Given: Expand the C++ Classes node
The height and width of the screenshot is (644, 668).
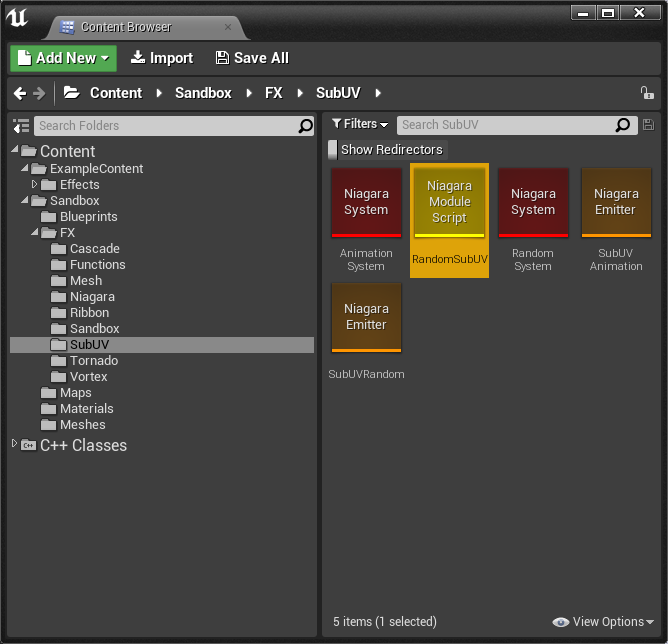Looking at the screenshot, I should coord(14,443).
